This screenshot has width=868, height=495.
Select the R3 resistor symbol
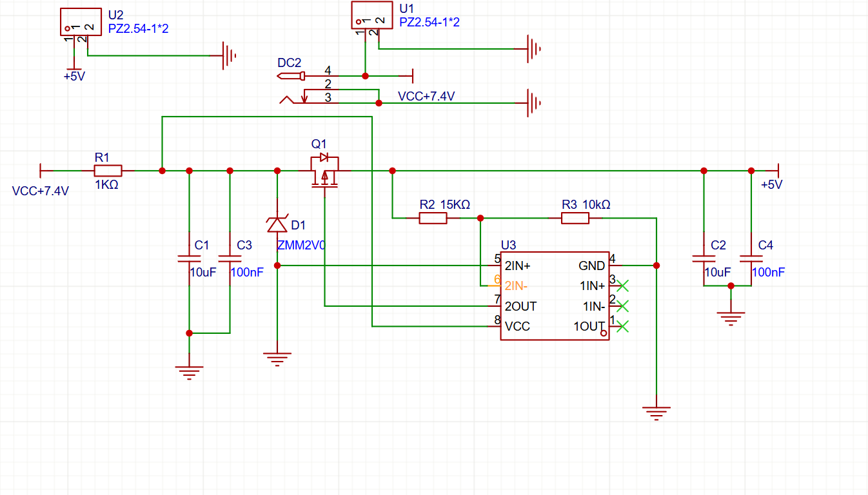[x=575, y=218]
